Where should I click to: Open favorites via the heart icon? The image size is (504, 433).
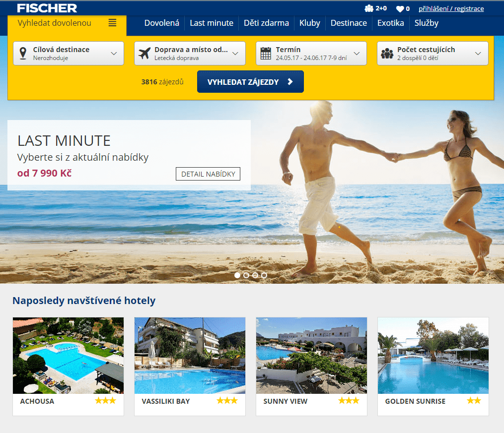[x=400, y=9]
